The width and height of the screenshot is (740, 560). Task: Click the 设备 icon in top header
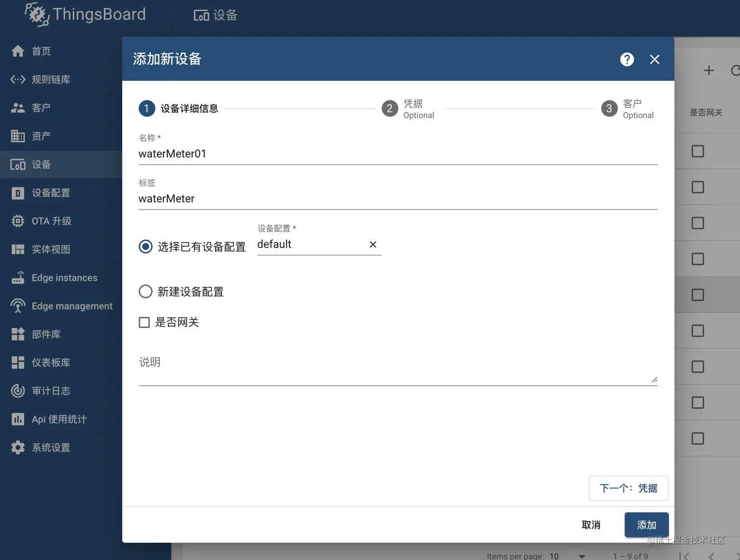coord(201,16)
